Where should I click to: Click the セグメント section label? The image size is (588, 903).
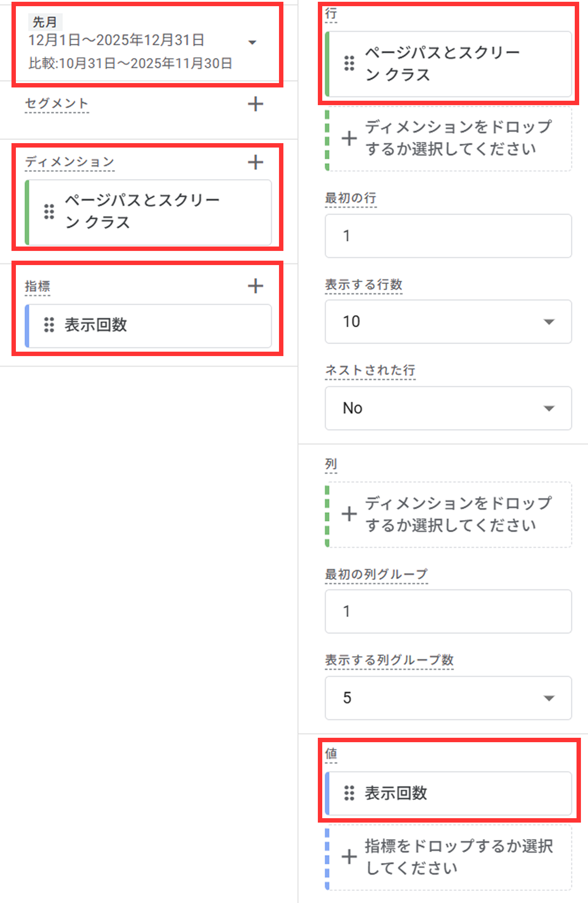tap(57, 103)
